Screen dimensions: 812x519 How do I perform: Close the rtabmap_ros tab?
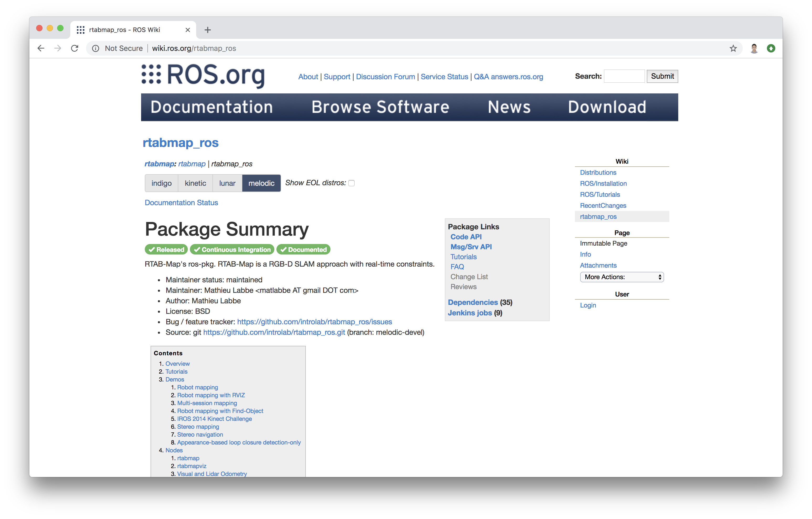tap(188, 30)
